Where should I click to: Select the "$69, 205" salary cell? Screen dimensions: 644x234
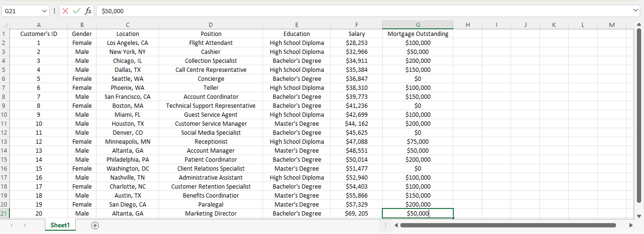[x=357, y=214]
